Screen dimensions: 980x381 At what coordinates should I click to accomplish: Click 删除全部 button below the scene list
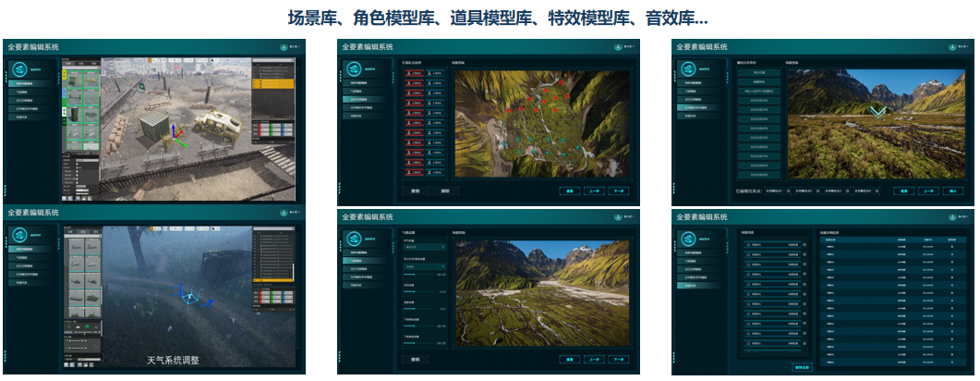(801, 367)
